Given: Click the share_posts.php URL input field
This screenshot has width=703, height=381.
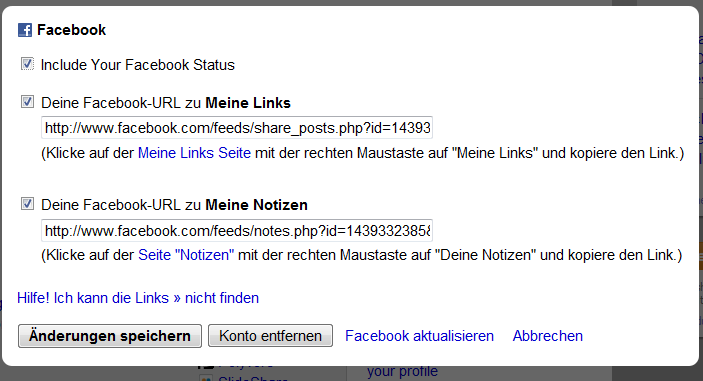Looking at the screenshot, I should pyautogui.click(x=237, y=128).
